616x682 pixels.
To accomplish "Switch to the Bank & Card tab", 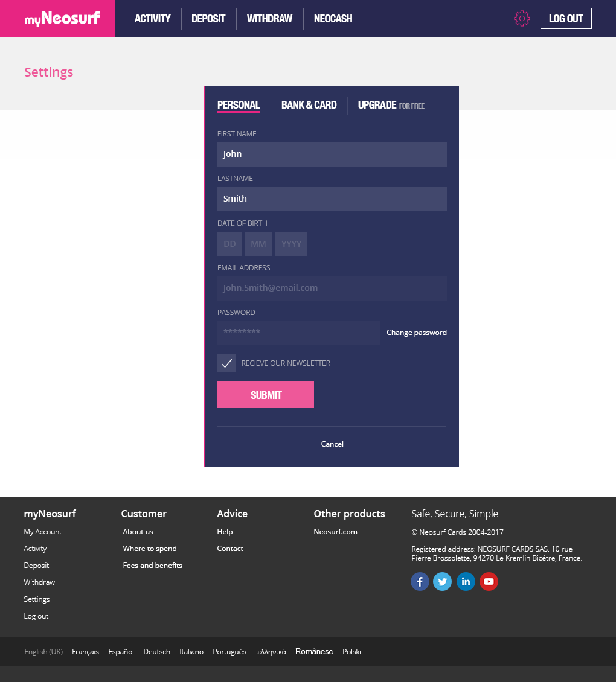I will click(x=309, y=105).
